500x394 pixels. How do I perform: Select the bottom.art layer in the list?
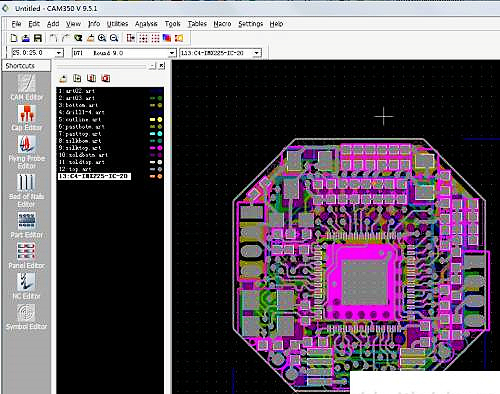(78, 105)
